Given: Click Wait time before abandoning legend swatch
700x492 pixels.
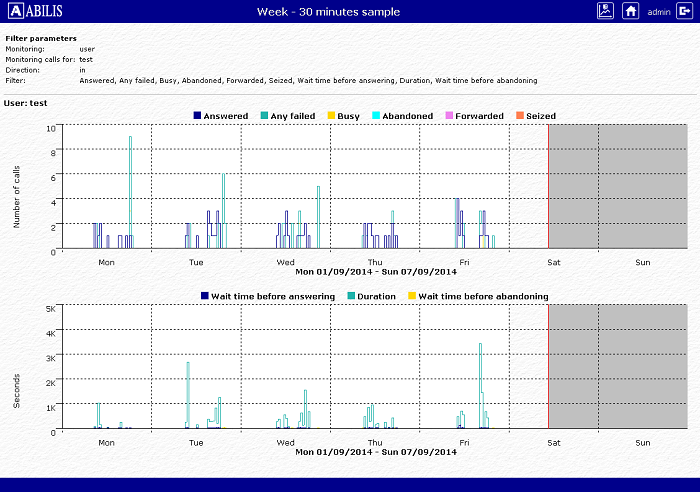Looking at the screenshot, I should pyautogui.click(x=411, y=296).
